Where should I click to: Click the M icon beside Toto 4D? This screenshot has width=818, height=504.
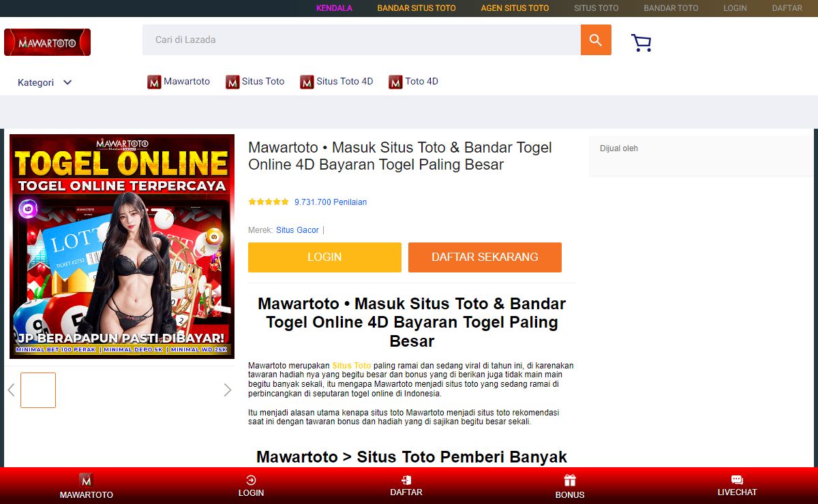pyautogui.click(x=395, y=82)
